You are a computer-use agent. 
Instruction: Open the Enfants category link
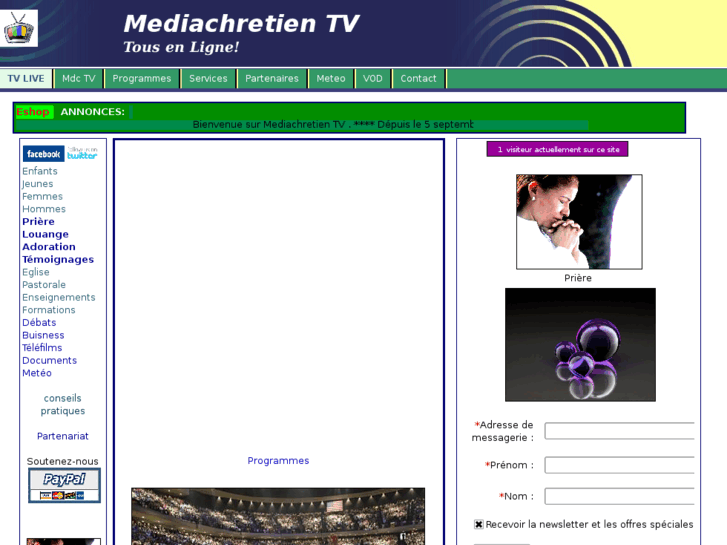(x=40, y=171)
